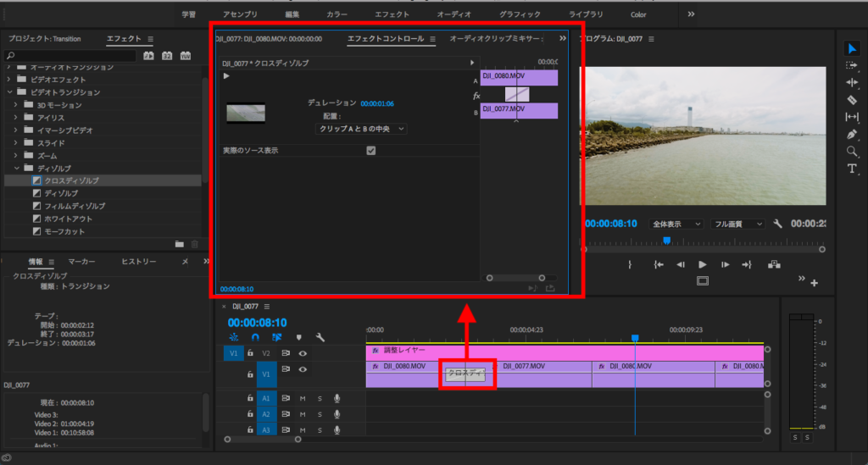Viewport: 868px width, 465px height.
Task: Switch to the カラー workspace tab
Action: point(337,14)
